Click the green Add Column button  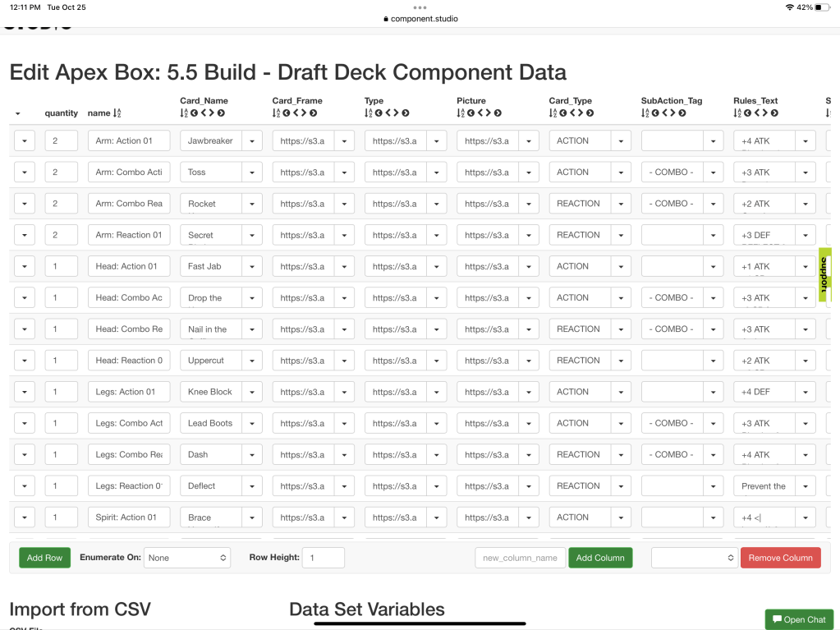(x=600, y=558)
